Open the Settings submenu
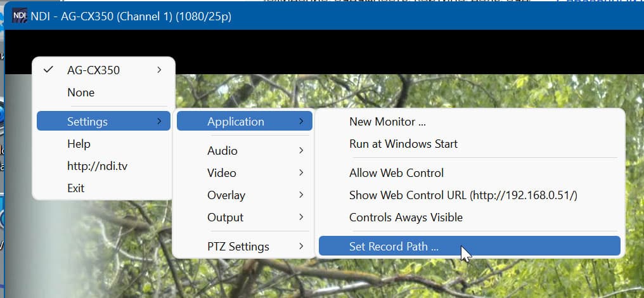 tap(88, 121)
